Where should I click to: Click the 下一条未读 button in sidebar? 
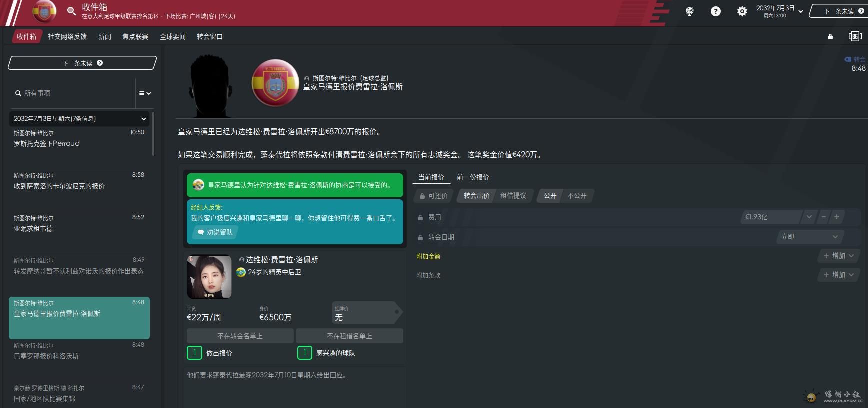click(x=82, y=63)
